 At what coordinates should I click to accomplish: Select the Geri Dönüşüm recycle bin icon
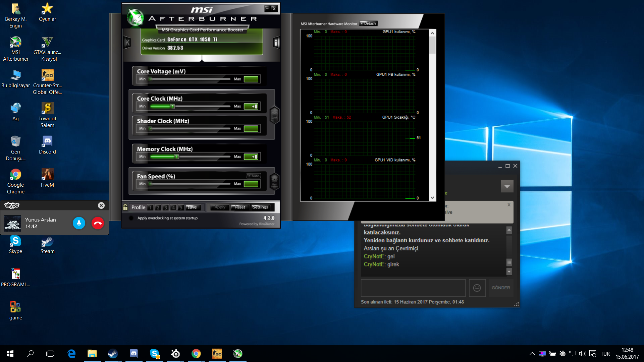coord(15,148)
